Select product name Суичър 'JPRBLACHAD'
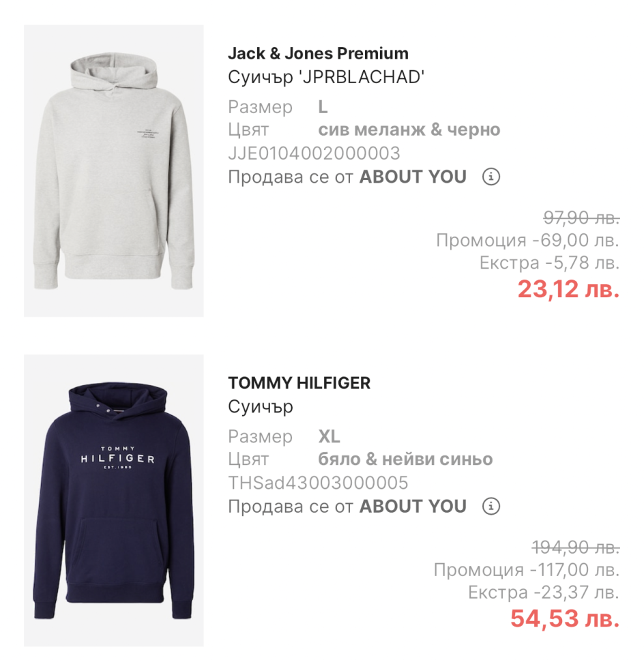 pos(326,77)
